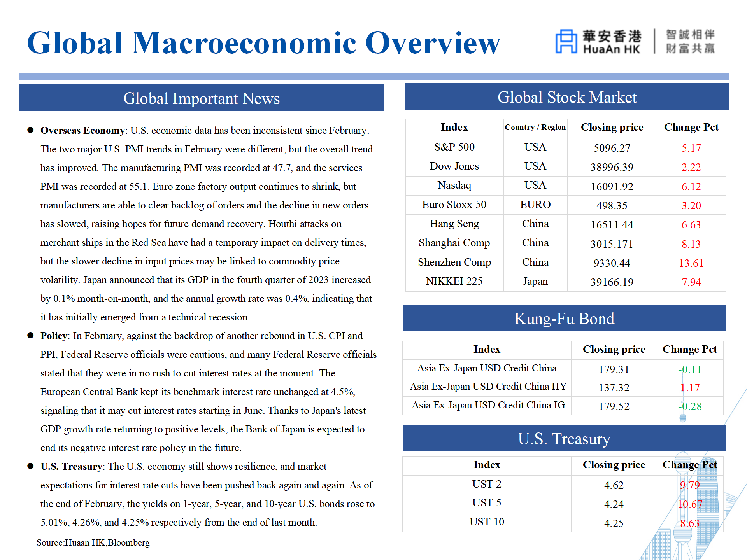Viewport: 747px width, 560px height.
Task: Click bond change value -0.11
Action: pos(690,369)
